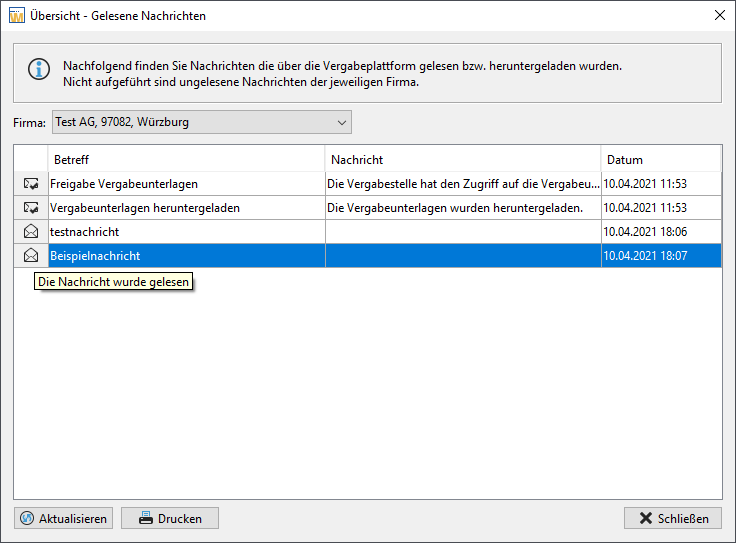This screenshot has height=543, width=736.
Task: Click the refresh icon on Aktualisieren button
Action: coord(27,518)
